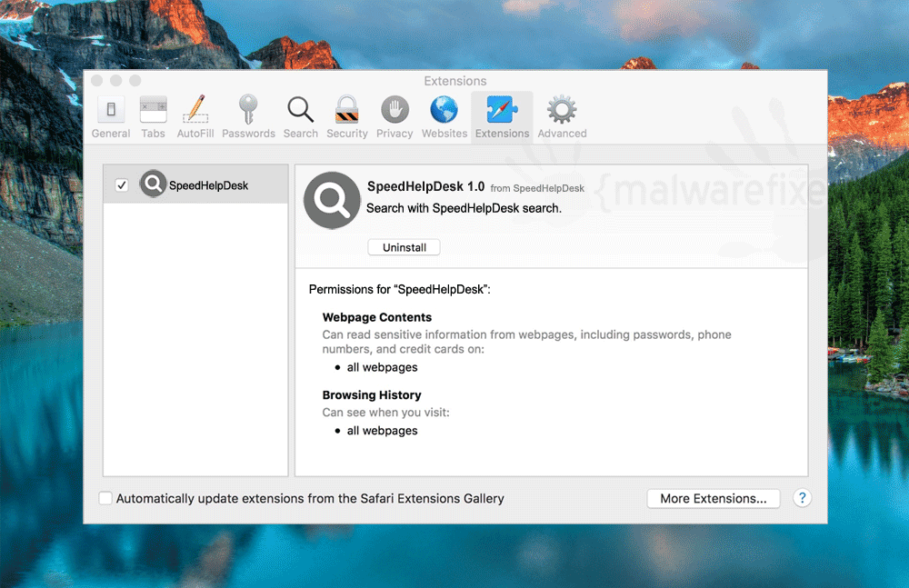Open the Websites globe pane
Viewport: 909px width, 588px height.
[445, 117]
